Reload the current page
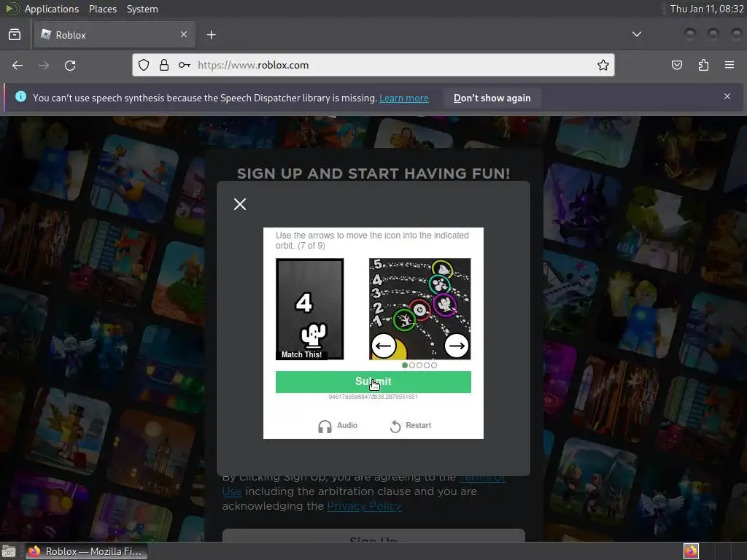Viewport: 747px width, 560px height. tap(70, 65)
